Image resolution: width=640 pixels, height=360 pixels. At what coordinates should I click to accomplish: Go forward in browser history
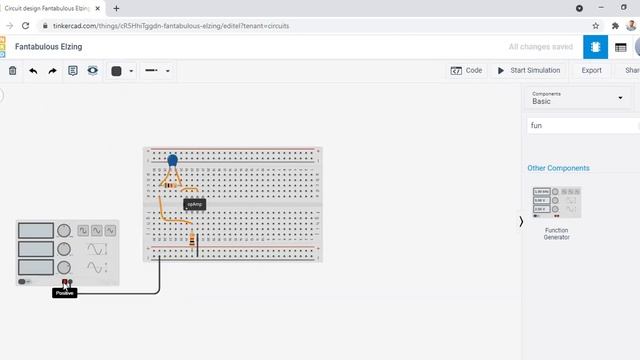coord(9,26)
